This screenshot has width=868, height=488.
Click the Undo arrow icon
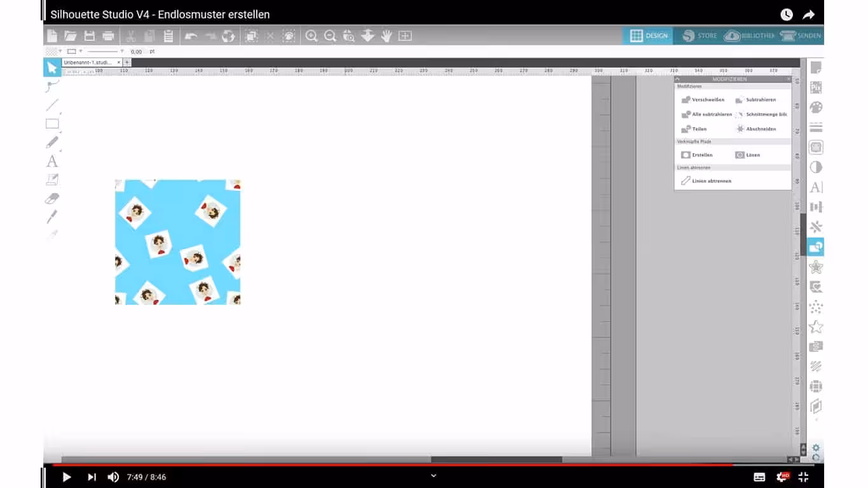191,36
